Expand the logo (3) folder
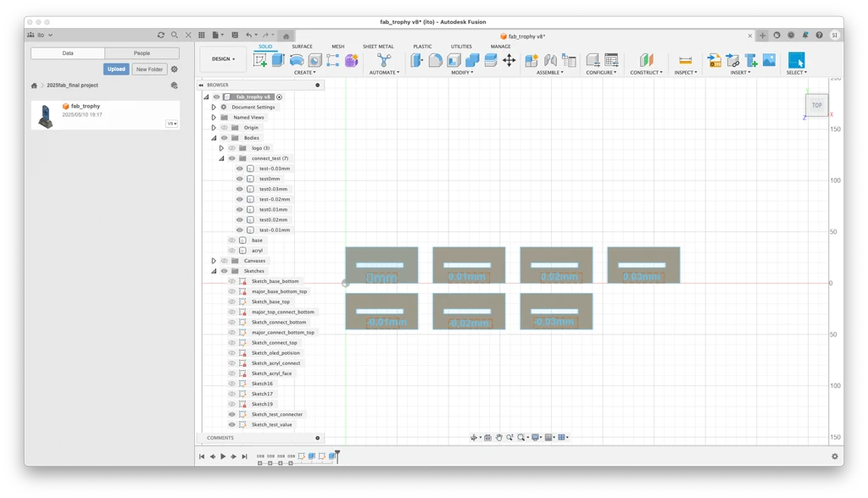This screenshot has height=498, width=868. (x=221, y=148)
